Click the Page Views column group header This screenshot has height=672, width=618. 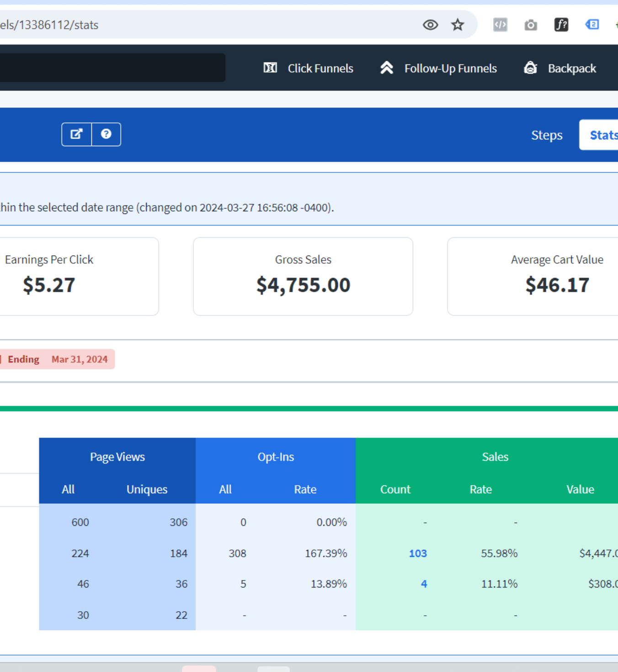[117, 457]
